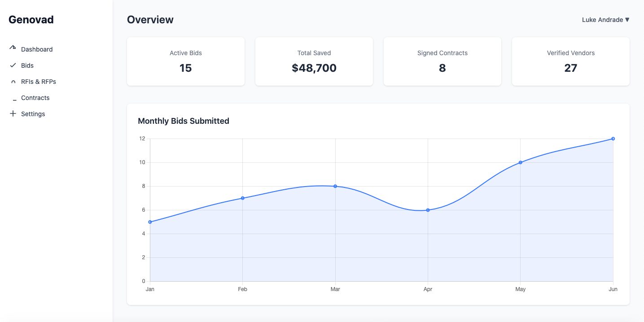The height and width of the screenshot is (322, 644).
Task: Click the Mar data point on chart
Action: pyautogui.click(x=335, y=186)
